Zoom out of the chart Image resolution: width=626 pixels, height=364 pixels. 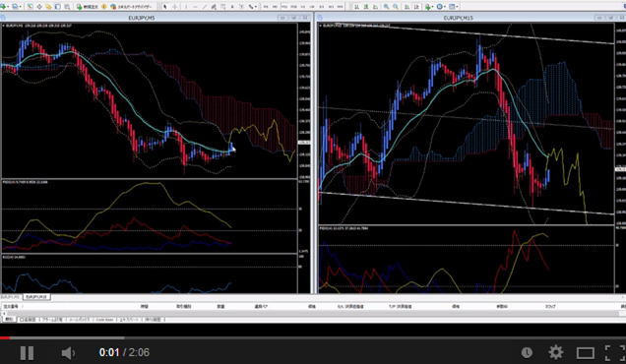pyautogui.click(x=396, y=6)
